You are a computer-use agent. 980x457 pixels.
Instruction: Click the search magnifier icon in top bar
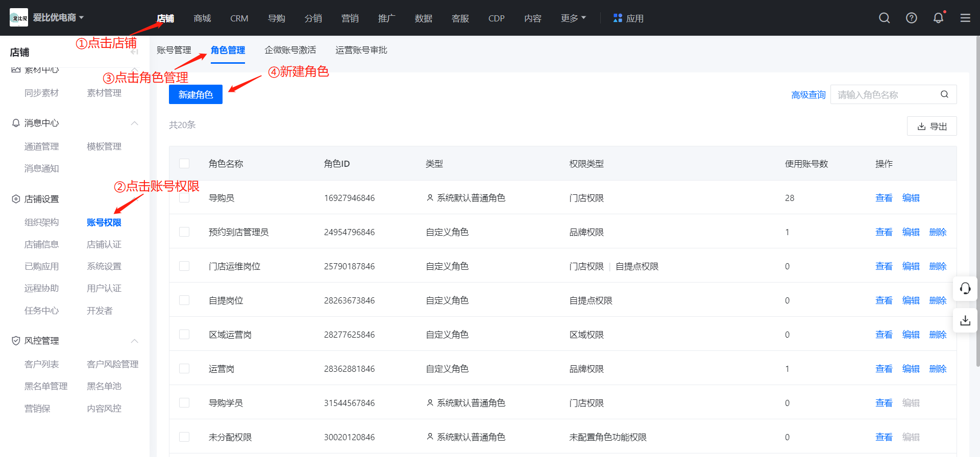tap(885, 18)
